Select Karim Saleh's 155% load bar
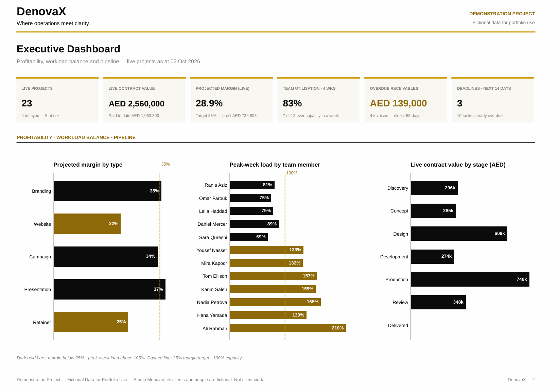The height and width of the screenshot is (392, 559). pos(273,289)
